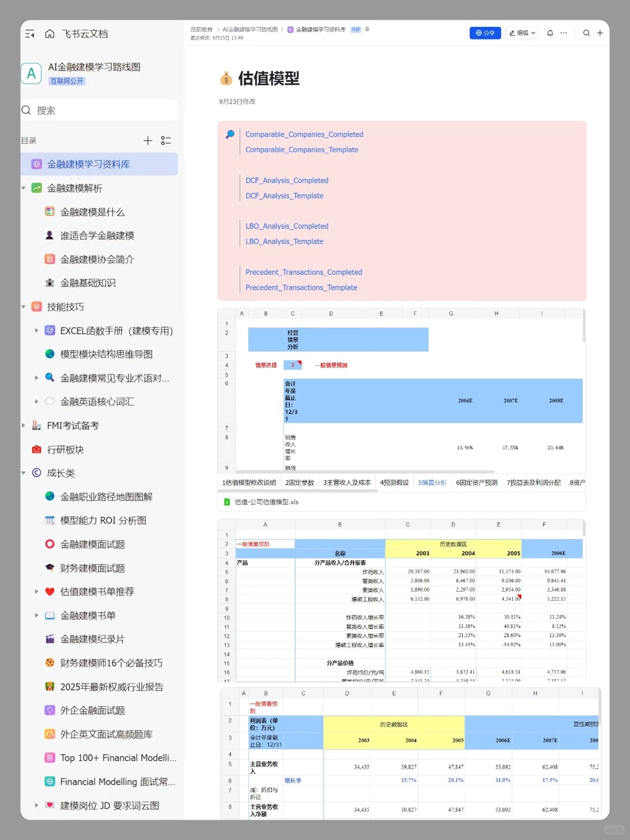Open the 编辑 mode dropdown
The image size is (630, 840).
point(522,33)
